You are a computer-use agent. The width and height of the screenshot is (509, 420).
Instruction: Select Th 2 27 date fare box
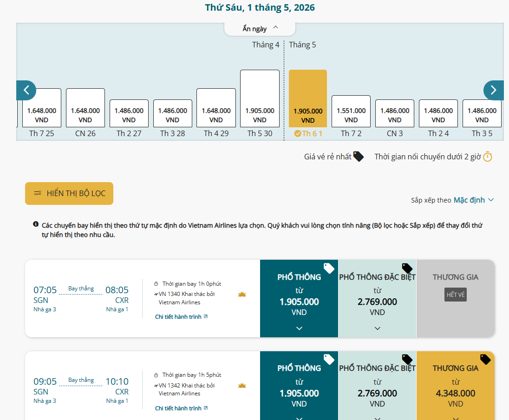[129, 114]
